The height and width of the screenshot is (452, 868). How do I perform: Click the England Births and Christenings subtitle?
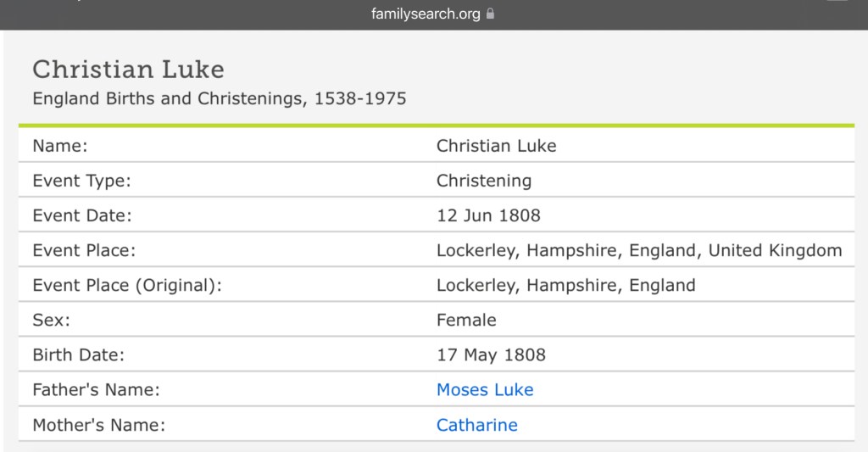click(x=219, y=98)
